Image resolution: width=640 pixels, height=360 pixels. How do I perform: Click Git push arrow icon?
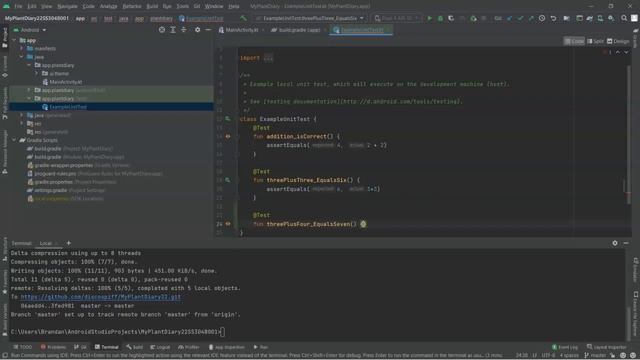pos(531,18)
